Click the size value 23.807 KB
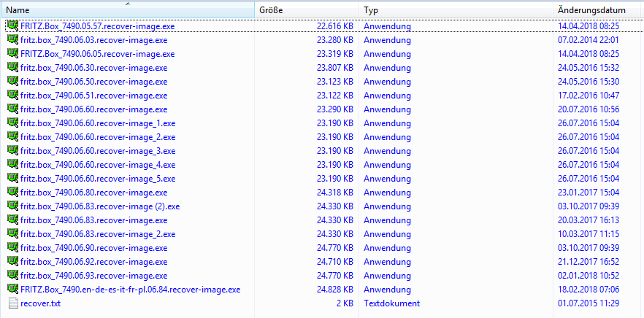The height and width of the screenshot is (318, 644). (335, 68)
